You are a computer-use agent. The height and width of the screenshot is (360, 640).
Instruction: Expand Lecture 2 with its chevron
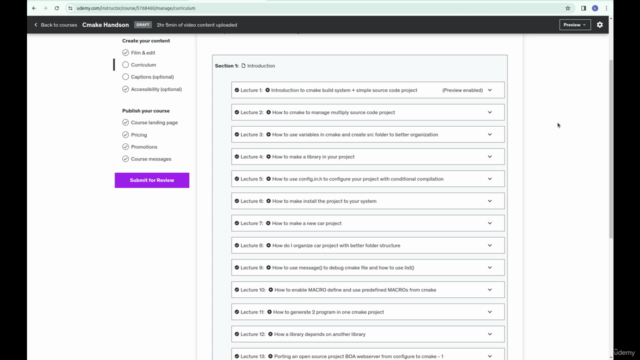click(x=490, y=112)
